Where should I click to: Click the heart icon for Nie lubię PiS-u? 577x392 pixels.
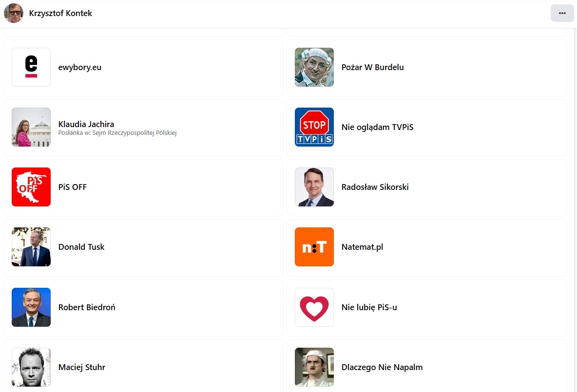point(314,307)
